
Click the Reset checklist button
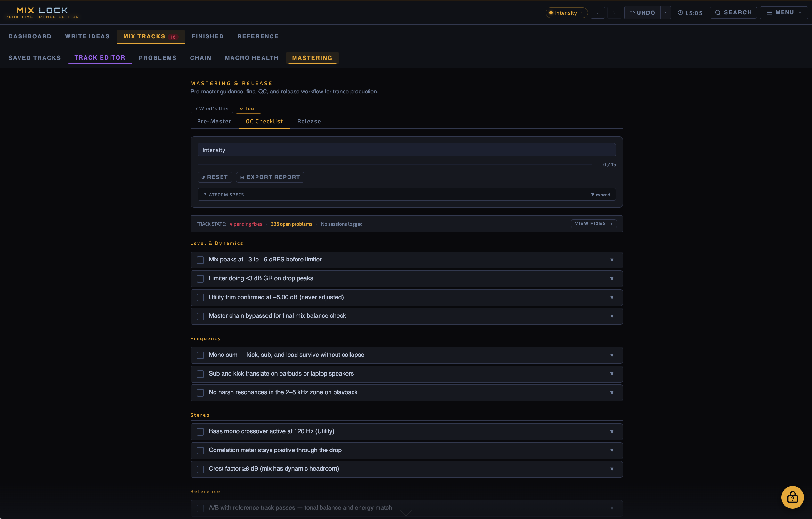215,177
